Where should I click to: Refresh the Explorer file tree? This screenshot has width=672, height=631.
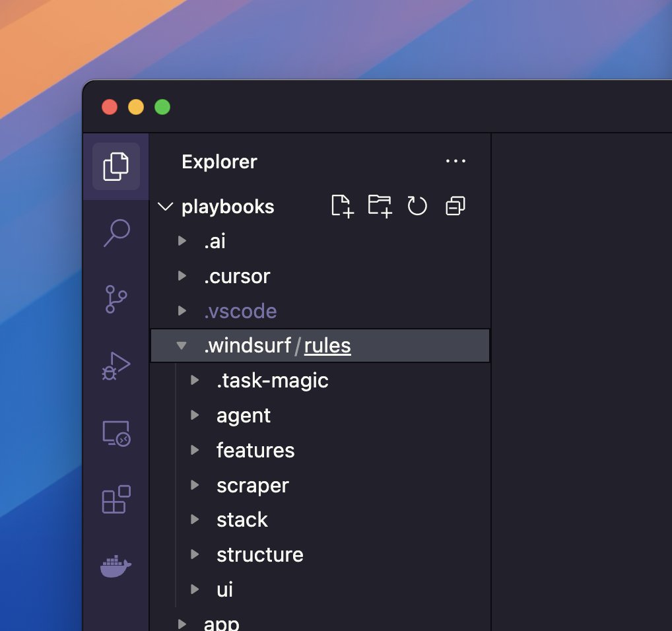(417, 206)
